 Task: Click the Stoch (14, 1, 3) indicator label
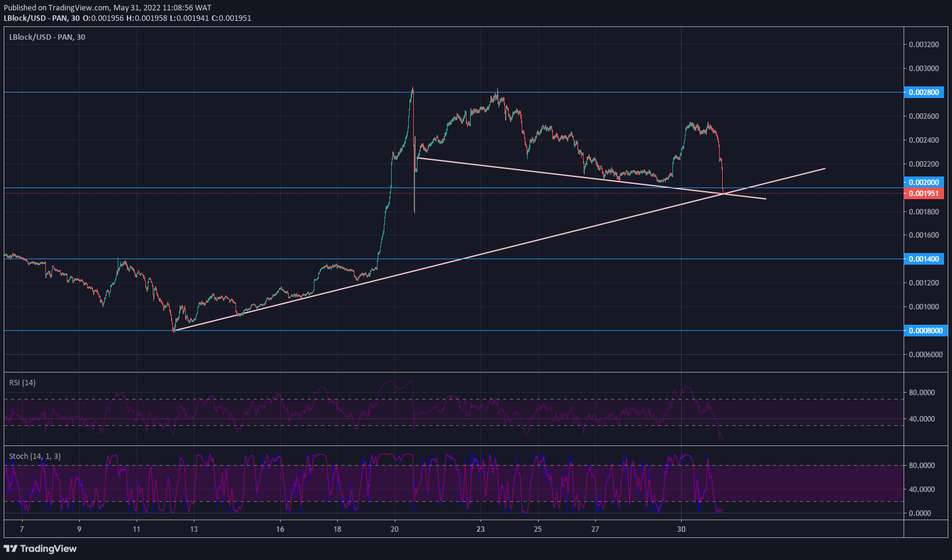[34, 456]
